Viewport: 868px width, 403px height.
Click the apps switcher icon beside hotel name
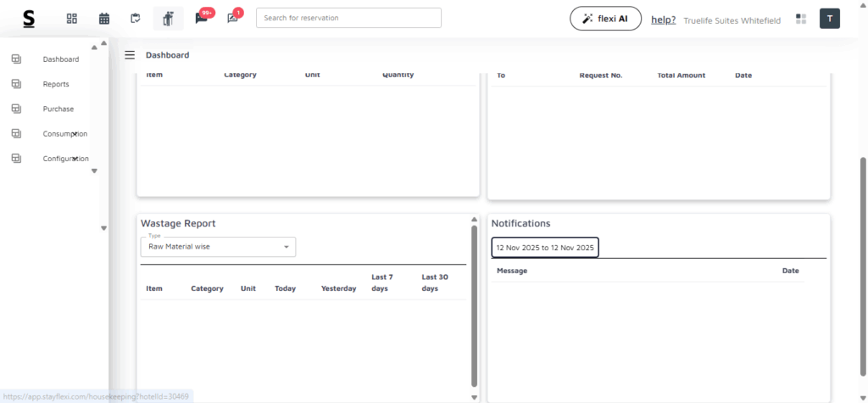click(x=801, y=19)
